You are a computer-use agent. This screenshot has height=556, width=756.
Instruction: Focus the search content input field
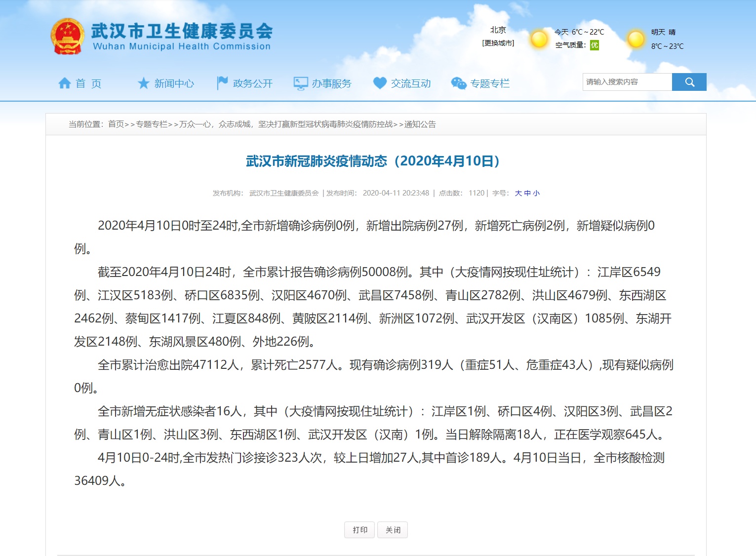[x=627, y=82]
